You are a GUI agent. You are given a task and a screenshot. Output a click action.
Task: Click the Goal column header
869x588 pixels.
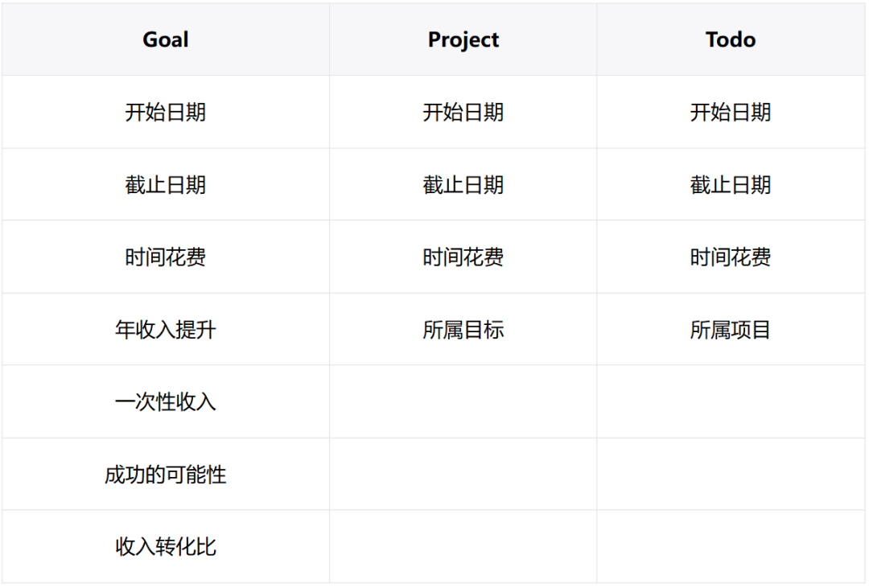pyautogui.click(x=165, y=39)
